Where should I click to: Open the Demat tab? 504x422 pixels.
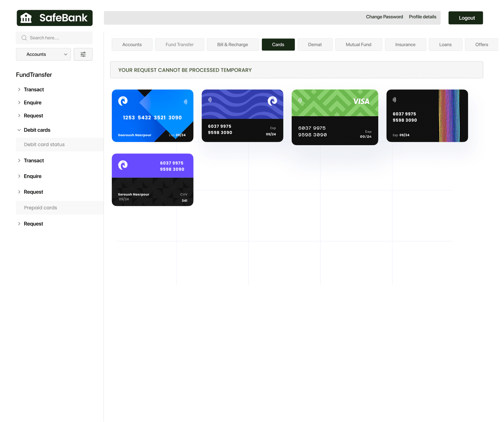tap(315, 45)
